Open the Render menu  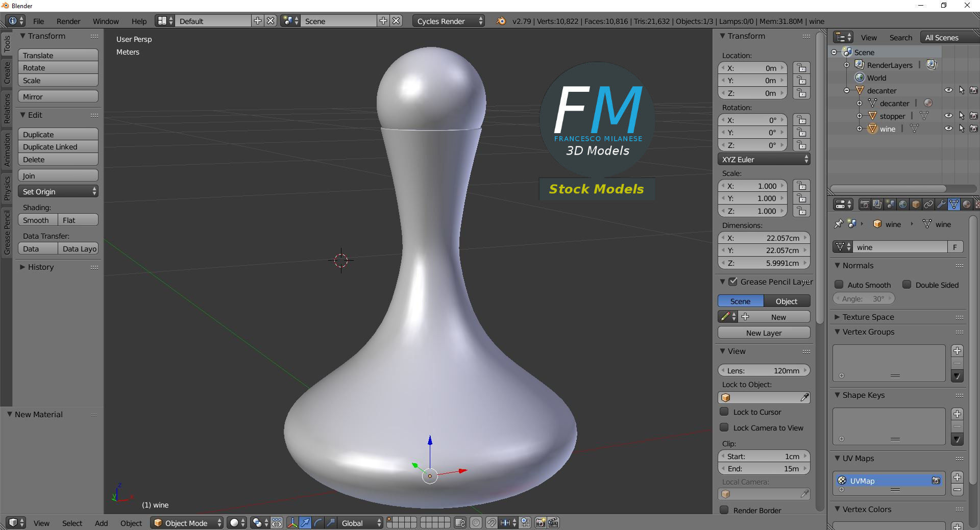coord(68,21)
